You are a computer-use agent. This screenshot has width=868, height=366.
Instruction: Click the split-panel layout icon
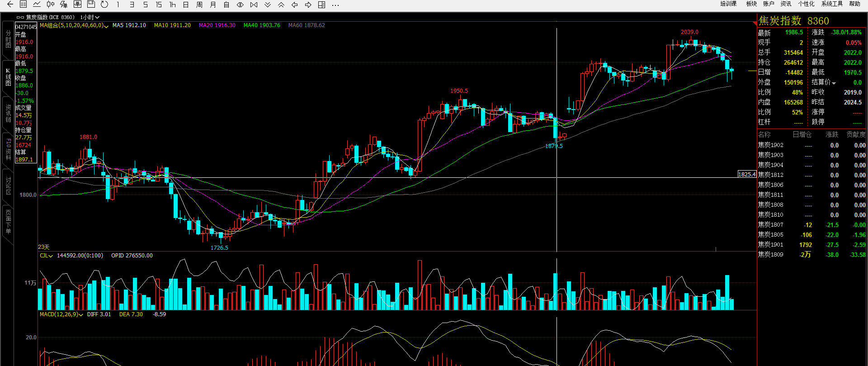[x=321, y=5]
